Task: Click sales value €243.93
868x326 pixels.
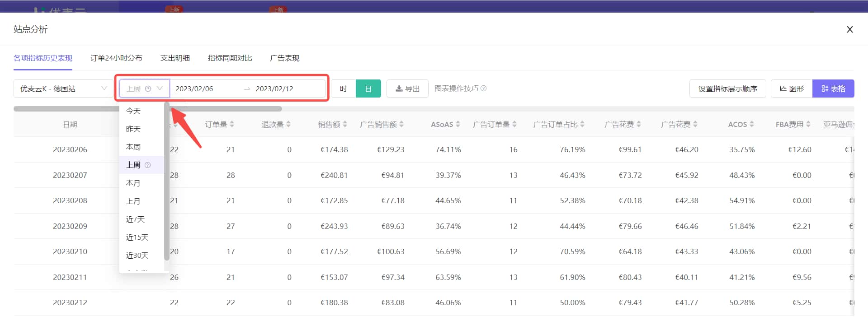Action: click(334, 226)
